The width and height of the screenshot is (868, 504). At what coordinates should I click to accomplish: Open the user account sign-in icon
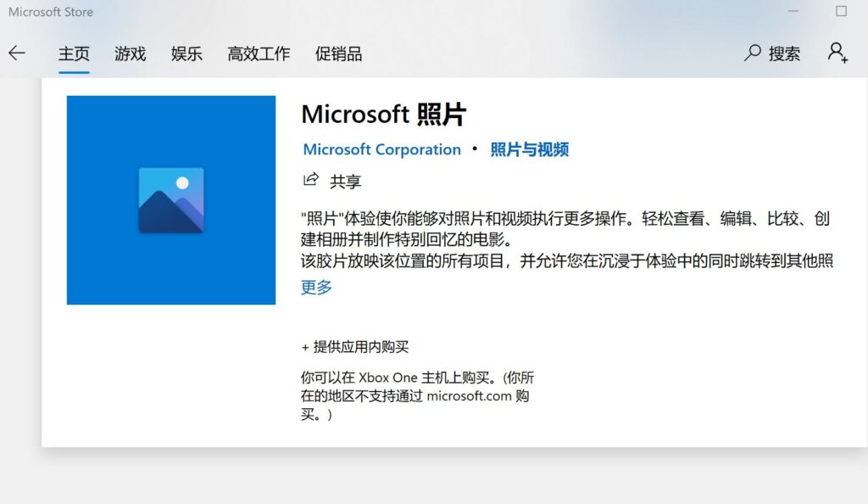point(837,53)
